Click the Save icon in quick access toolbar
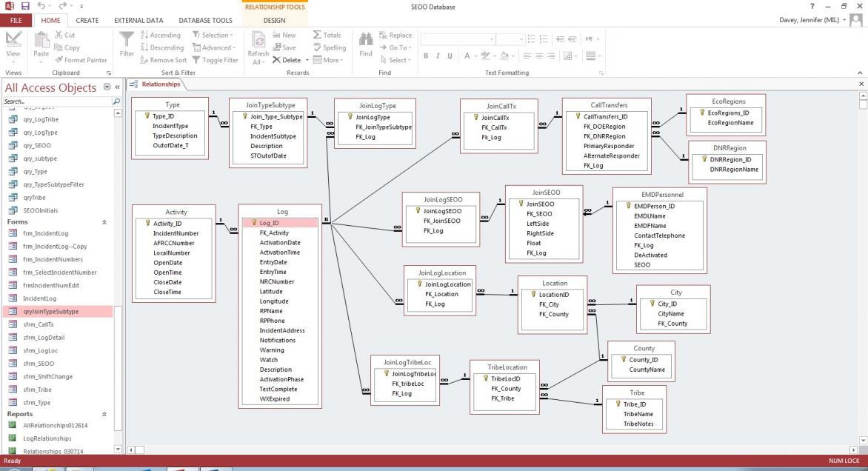Viewport: 868px width, 471px height. tap(25, 6)
